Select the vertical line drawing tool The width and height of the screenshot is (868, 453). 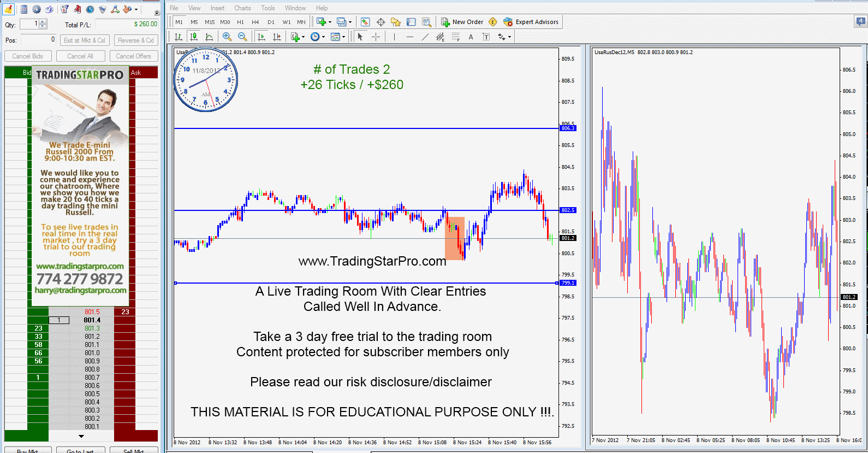[394, 37]
